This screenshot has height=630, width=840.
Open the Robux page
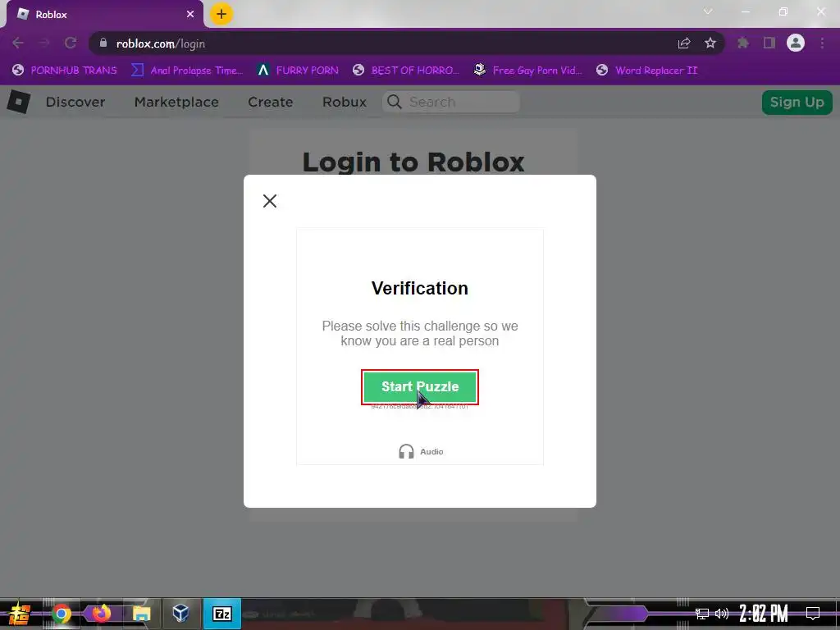344,102
